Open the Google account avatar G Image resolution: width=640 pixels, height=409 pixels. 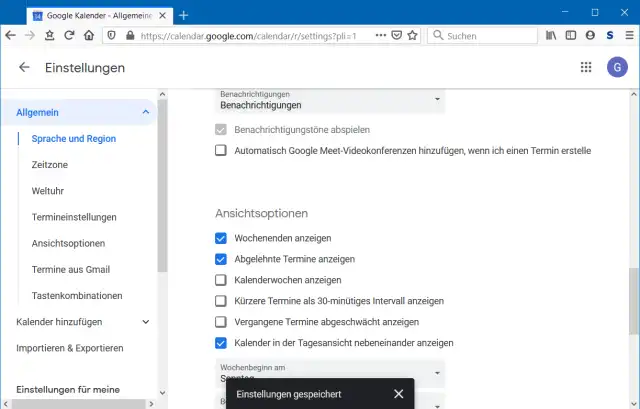[x=617, y=67]
